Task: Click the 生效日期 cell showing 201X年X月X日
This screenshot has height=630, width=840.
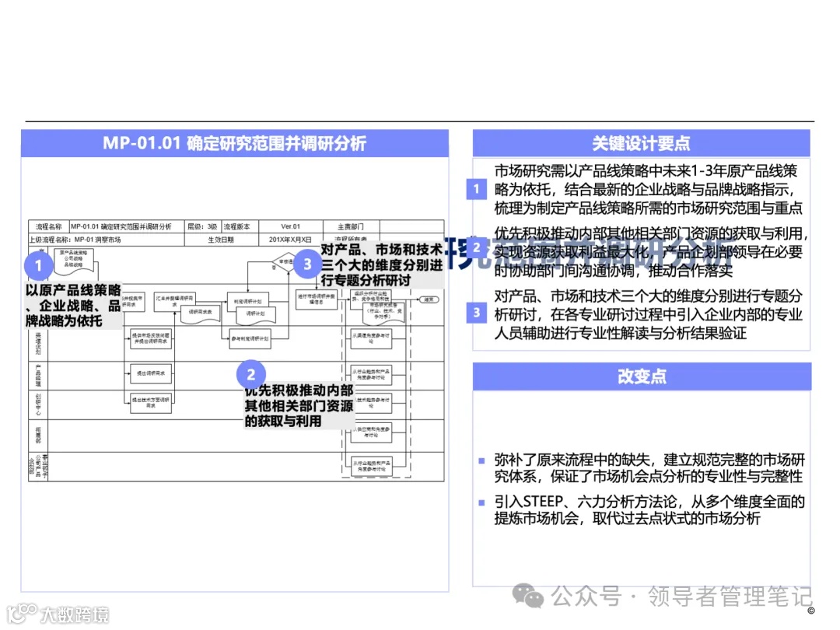Action: coord(290,239)
